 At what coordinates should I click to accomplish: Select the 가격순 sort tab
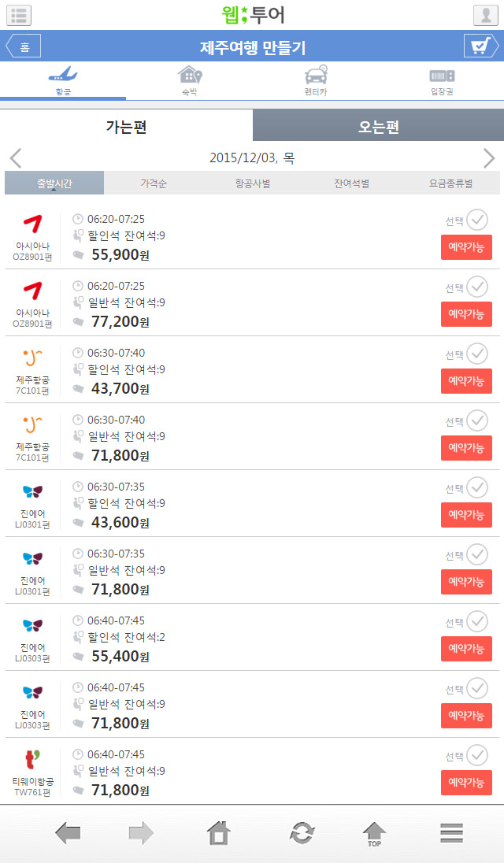coord(154,183)
